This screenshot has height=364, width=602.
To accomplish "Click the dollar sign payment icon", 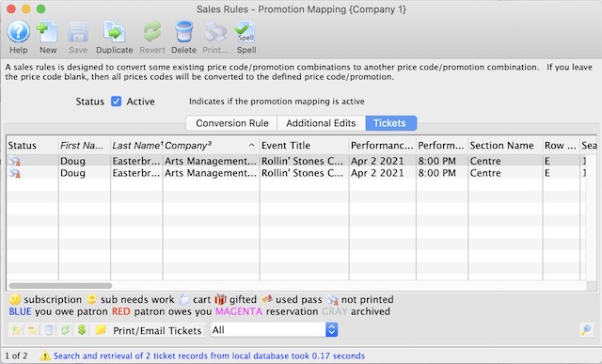I will coord(82,330).
